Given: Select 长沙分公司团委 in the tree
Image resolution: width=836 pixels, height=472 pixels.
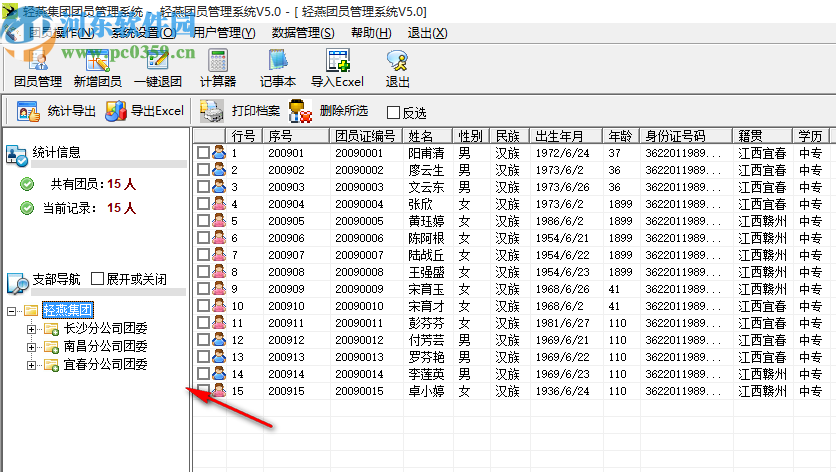Looking at the screenshot, I should pyautogui.click(x=105, y=329).
